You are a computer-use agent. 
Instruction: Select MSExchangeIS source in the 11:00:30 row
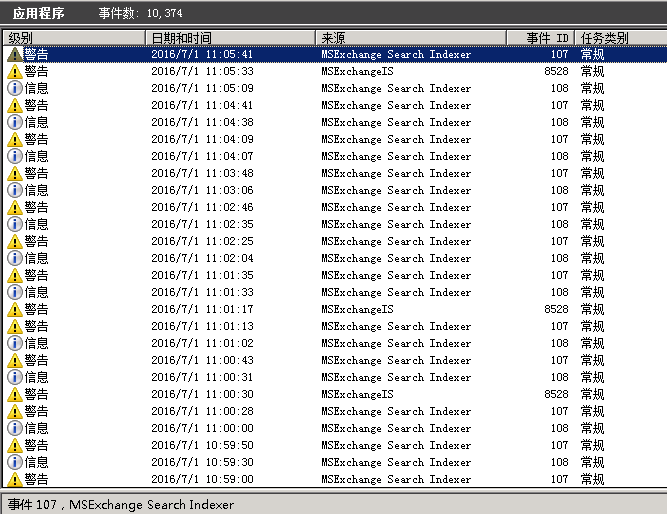(x=357, y=395)
